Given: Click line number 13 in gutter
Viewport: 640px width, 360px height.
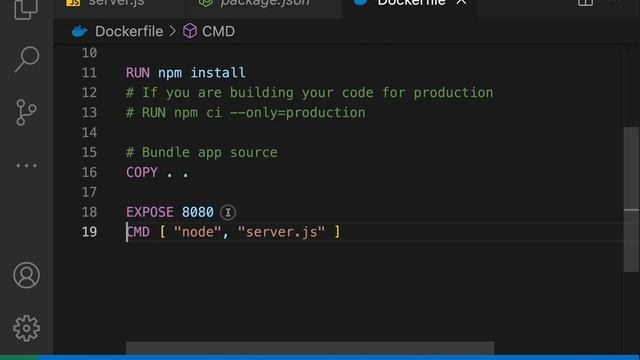Looking at the screenshot, I should tap(89, 113).
